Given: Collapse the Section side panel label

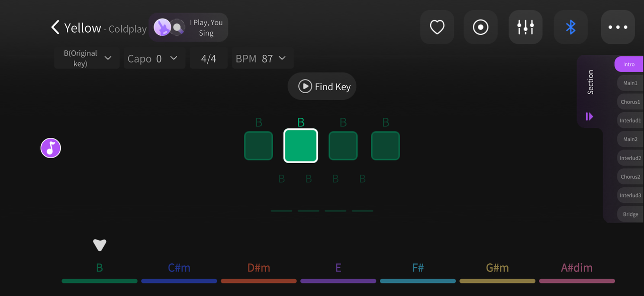Looking at the screenshot, I should (591, 82).
